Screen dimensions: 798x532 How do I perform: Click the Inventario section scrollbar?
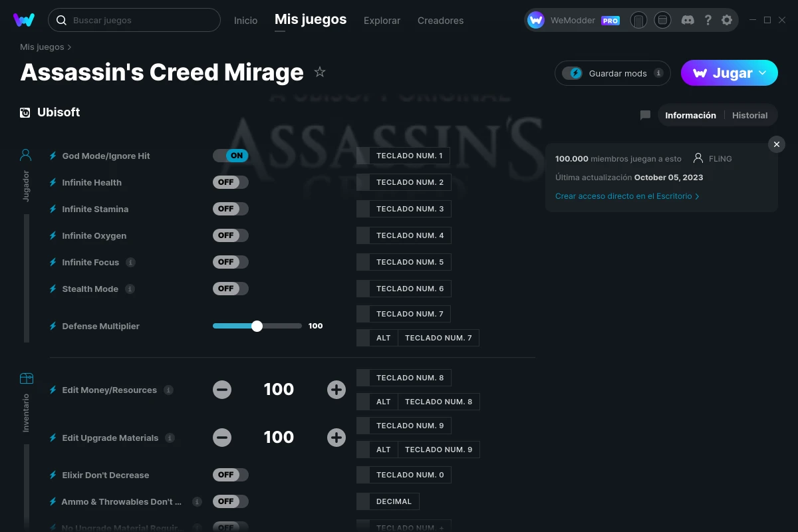pyautogui.click(x=27, y=487)
